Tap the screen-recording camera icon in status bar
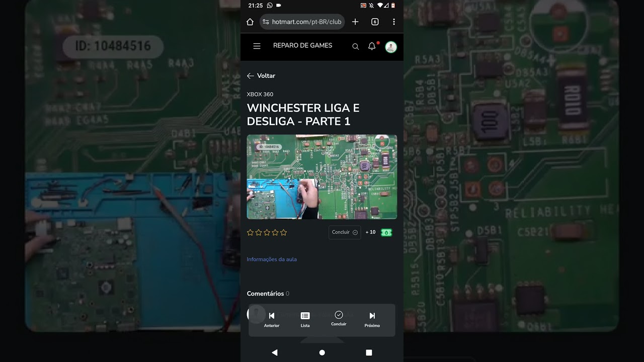 (279, 6)
